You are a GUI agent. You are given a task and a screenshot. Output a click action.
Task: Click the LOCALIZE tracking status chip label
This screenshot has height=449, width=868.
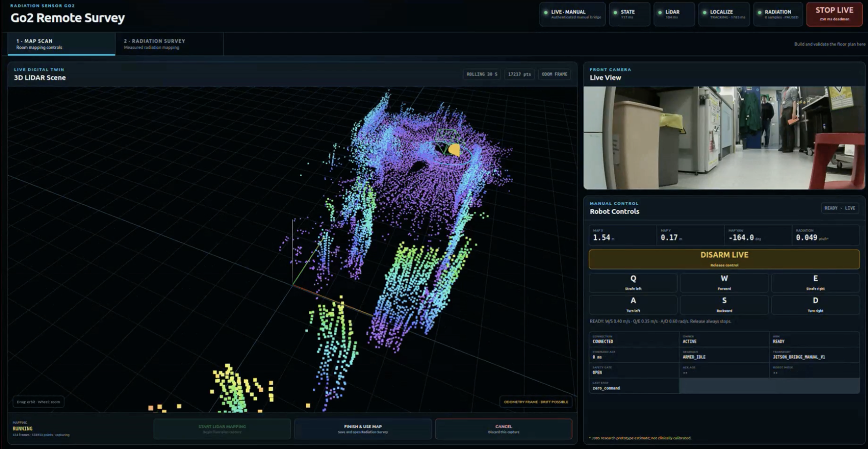pos(721,12)
